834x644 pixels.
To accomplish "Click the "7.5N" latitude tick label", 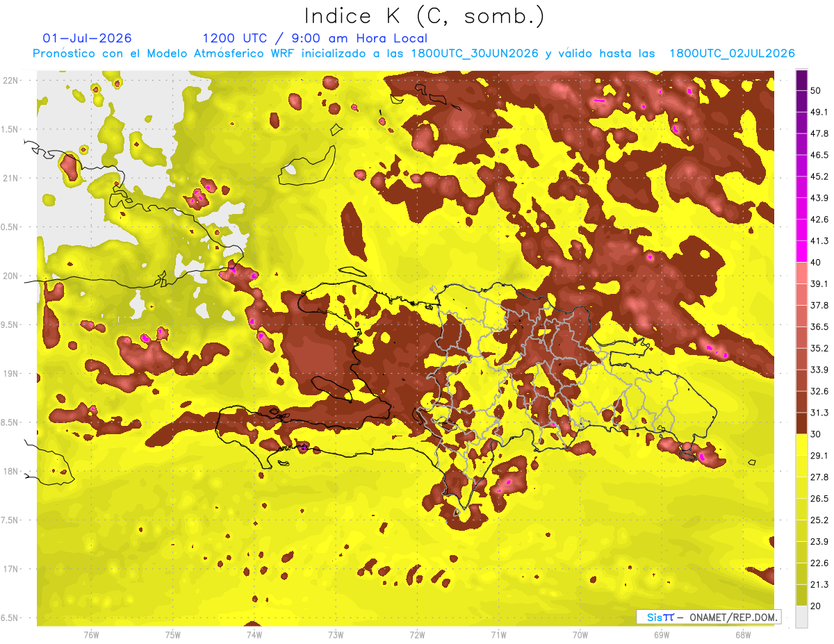I will pyautogui.click(x=10, y=520).
